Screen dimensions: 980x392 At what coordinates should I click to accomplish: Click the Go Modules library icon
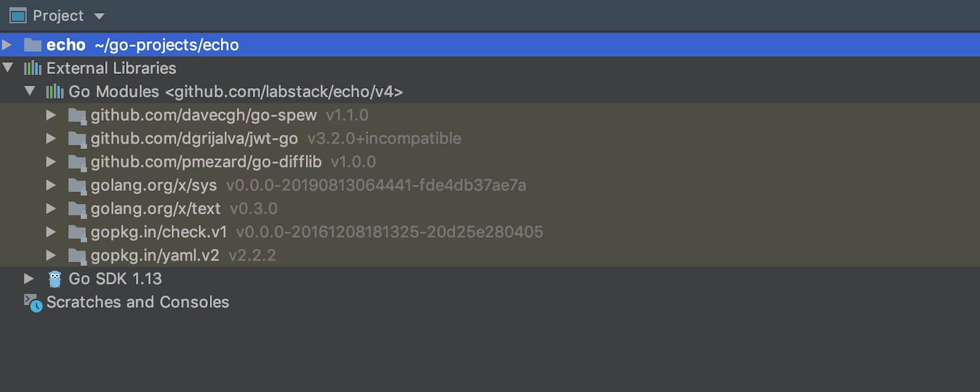(x=55, y=91)
